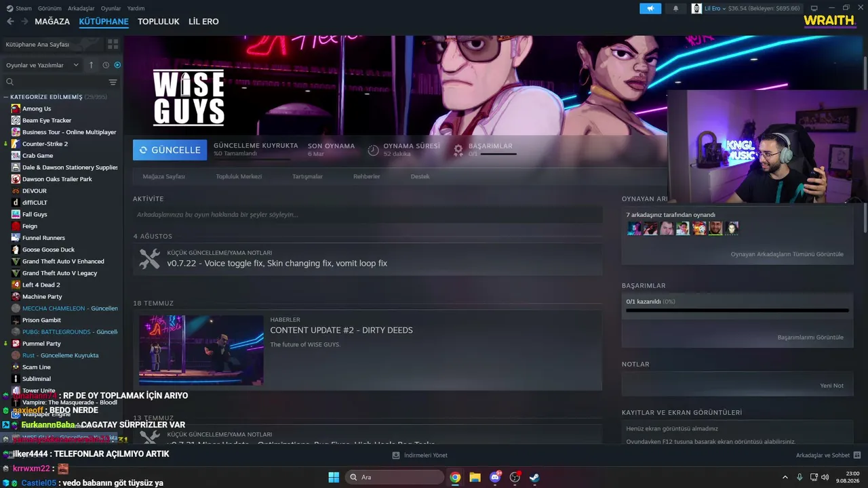The image size is (868, 488).
Task: Select Counter-Strike 2 in the library
Action: (x=45, y=144)
